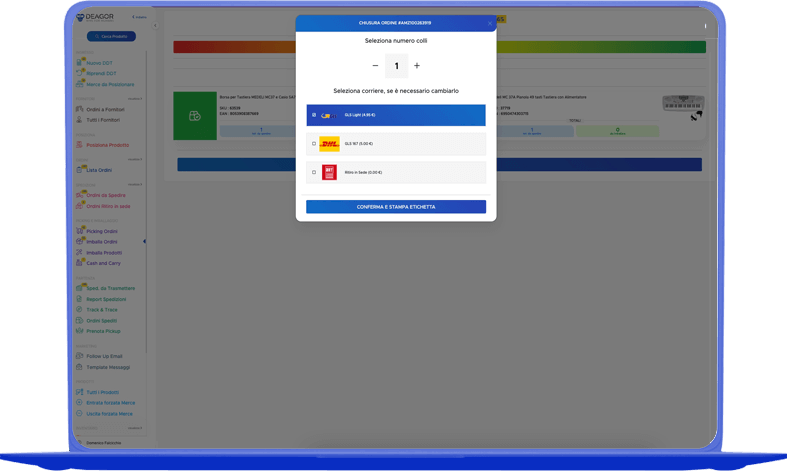Open Imballa Ordini menu item
The width and height of the screenshot is (787, 471).
(x=102, y=242)
